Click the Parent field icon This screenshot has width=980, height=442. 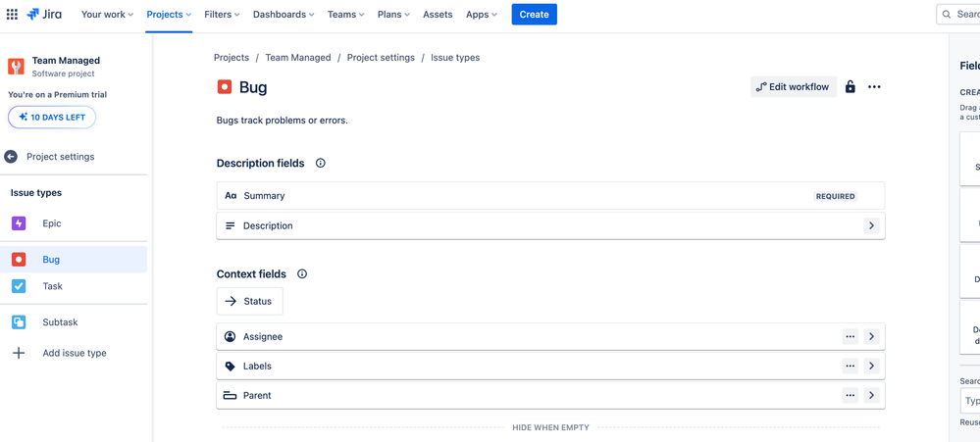(230, 395)
